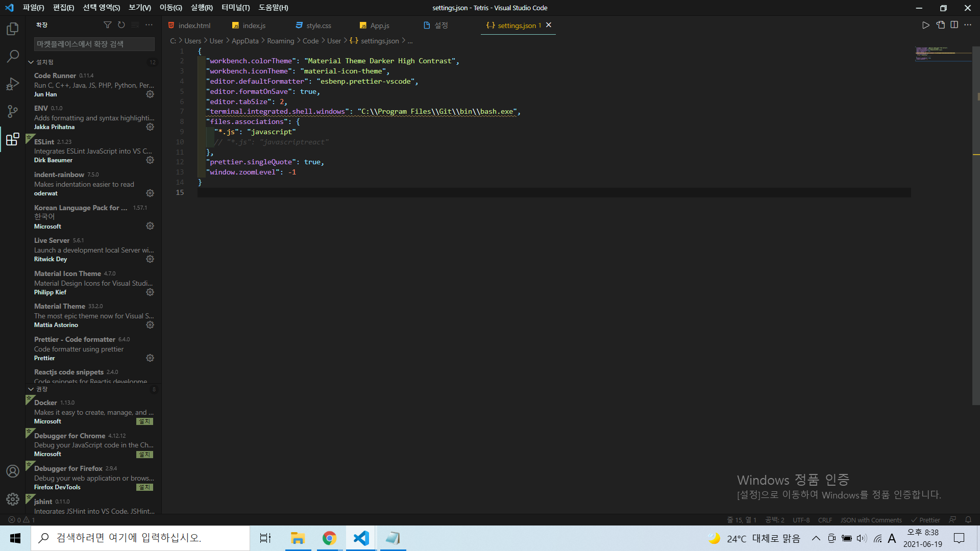Open the Explorer view in activity bar
980x551 pixels.
[13, 29]
